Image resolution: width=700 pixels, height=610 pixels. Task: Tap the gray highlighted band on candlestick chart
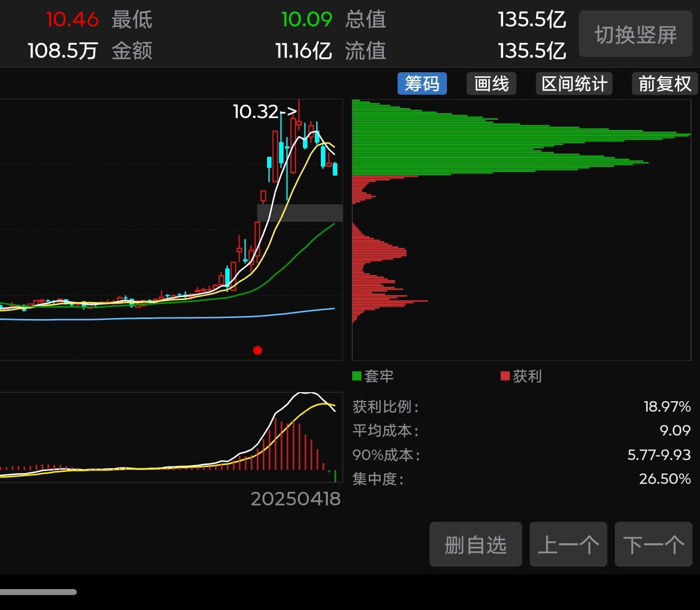(x=299, y=213)
